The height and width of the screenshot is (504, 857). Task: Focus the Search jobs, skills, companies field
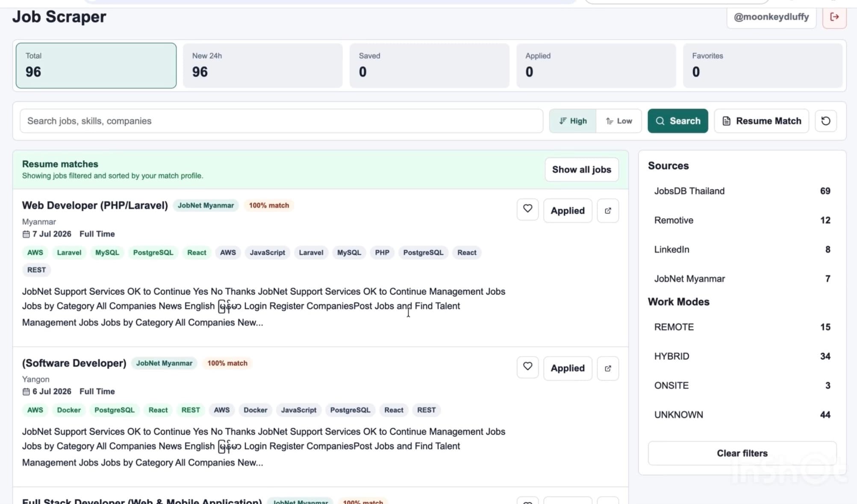pos(282,121)
